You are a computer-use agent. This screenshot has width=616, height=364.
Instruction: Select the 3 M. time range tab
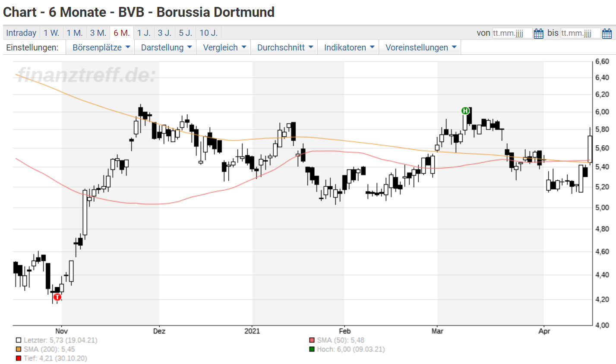point(98,33)
